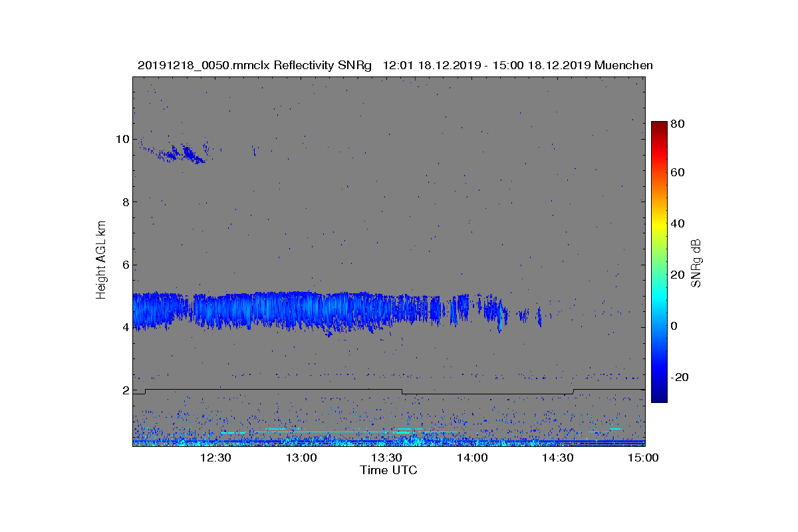Click the 12:30 time axis tick label
Viewport: 798px width, 532px height.
click(x=215, y=458)
